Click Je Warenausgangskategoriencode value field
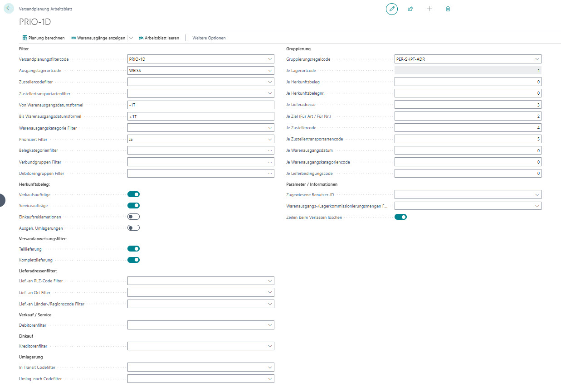 coord(468,162)
